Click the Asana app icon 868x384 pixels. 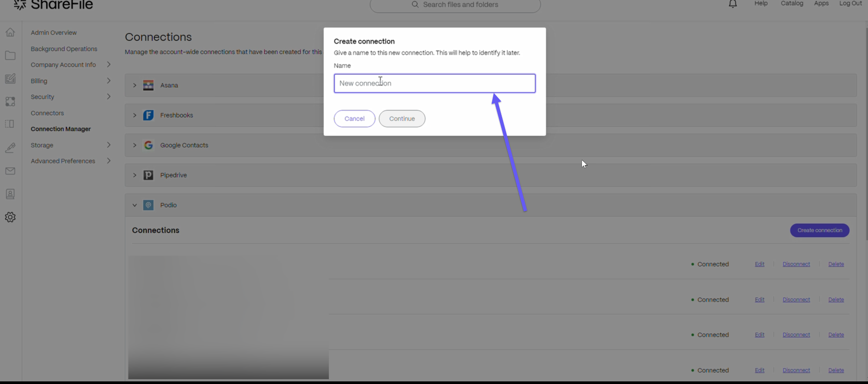[148, 85]
